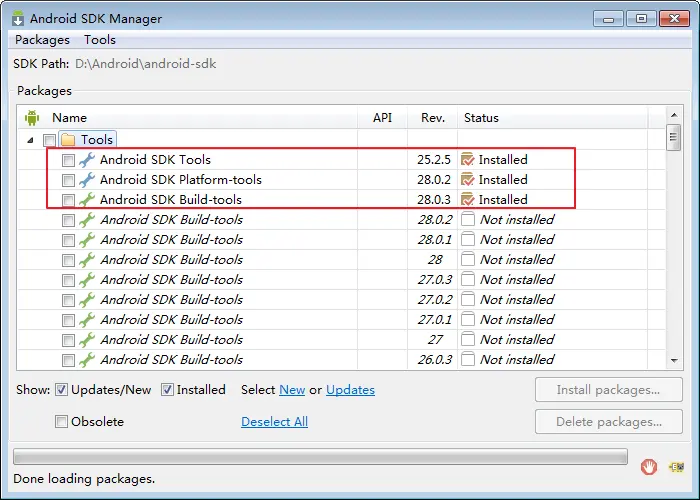Click the vertical scrollbar thumb
This screenshot has width=700, height=500.
[674, 138]
